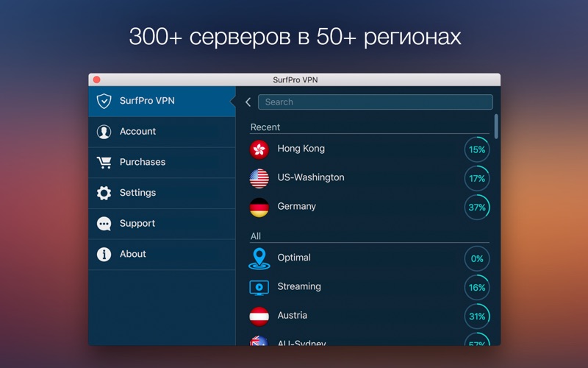
Task: Select the Hong Kong server
Action: pyautogui.click(x=370, y=149)
